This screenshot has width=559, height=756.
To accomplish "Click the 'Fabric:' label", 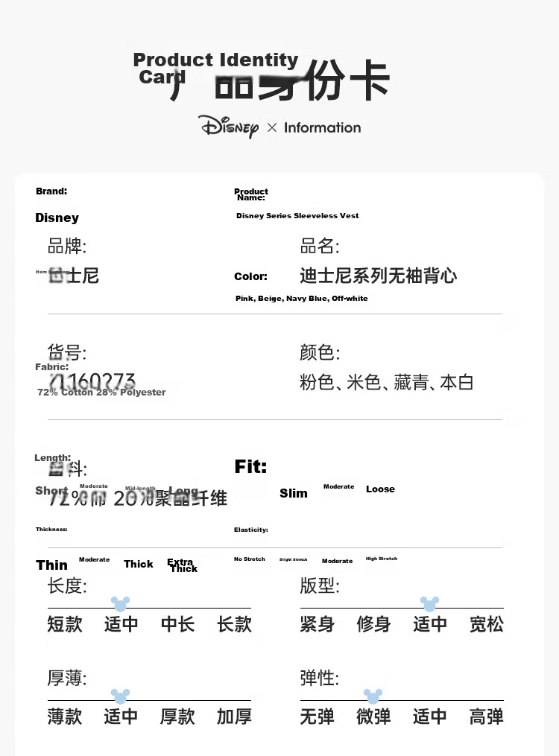I will 52,367.
